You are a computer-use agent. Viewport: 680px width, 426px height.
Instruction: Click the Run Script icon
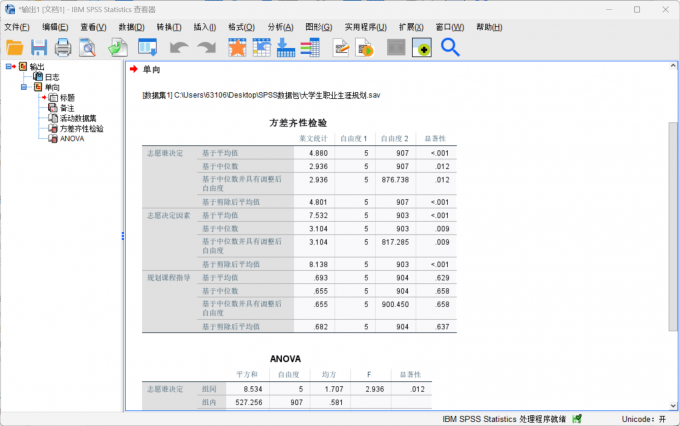tap(365, 47)
